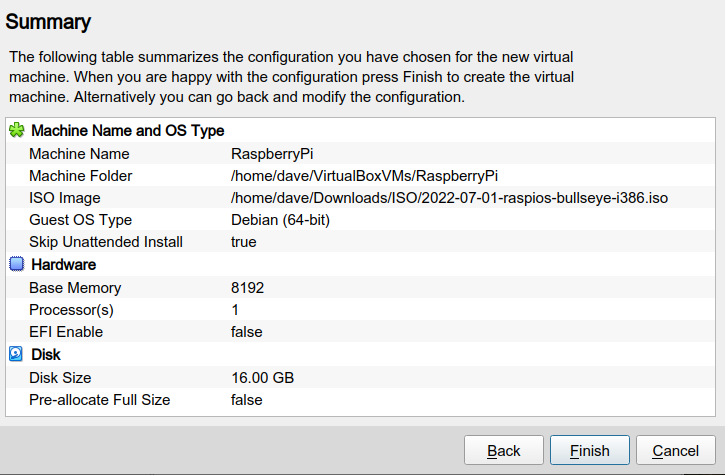The height and width of the screenshot is (475, 725).
Task: Click the ISO Image label
Action: 65,198
